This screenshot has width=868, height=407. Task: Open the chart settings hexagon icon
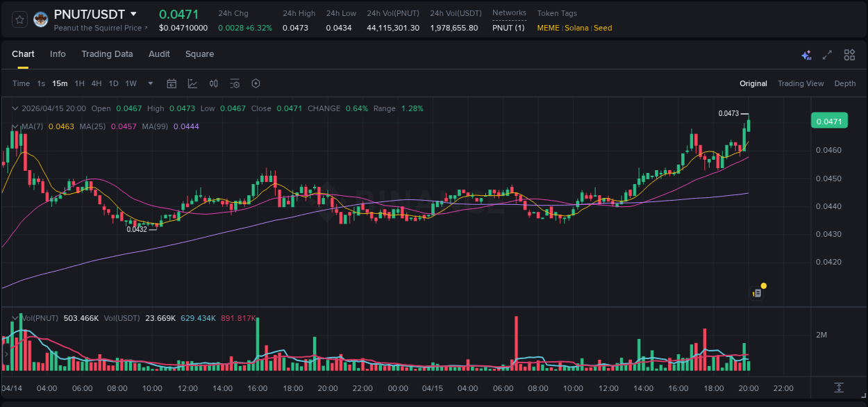pyautogui.click(x=256, y=83)
